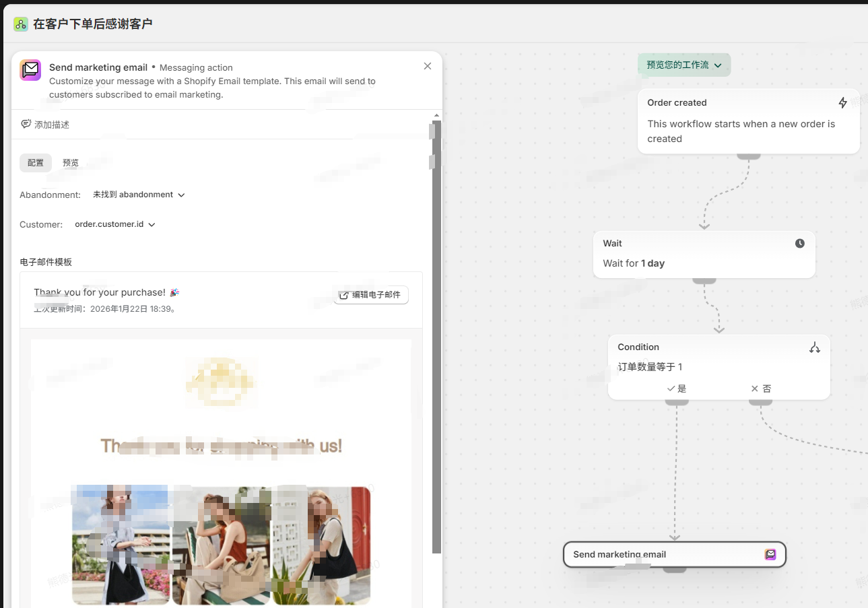Click the panel's vertical scrollbar

click(x=436, y=337)
